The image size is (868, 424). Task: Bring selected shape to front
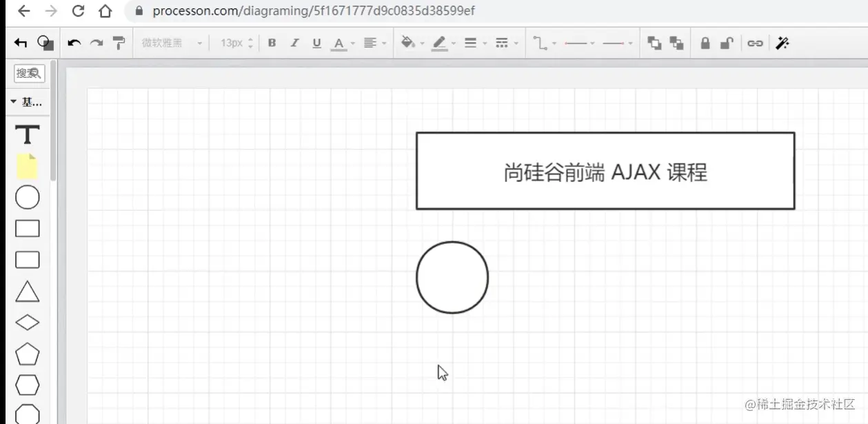(x=654, y=43)
